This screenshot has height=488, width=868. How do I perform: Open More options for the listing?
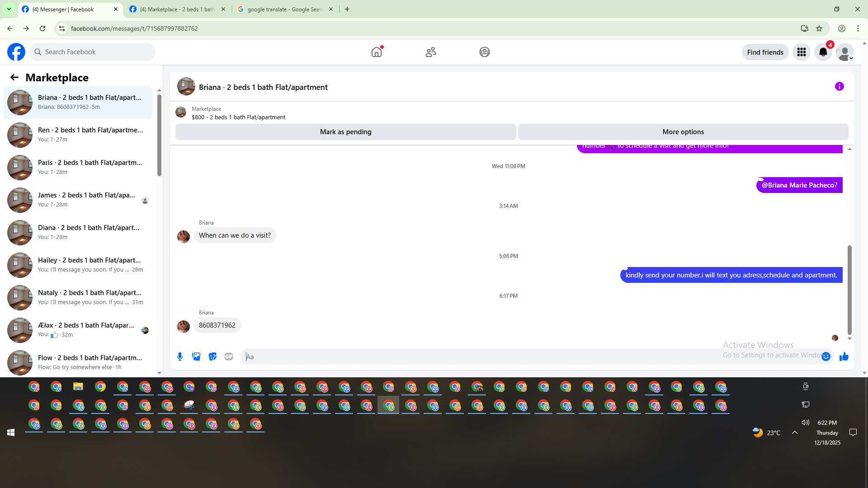coord(683,132)
